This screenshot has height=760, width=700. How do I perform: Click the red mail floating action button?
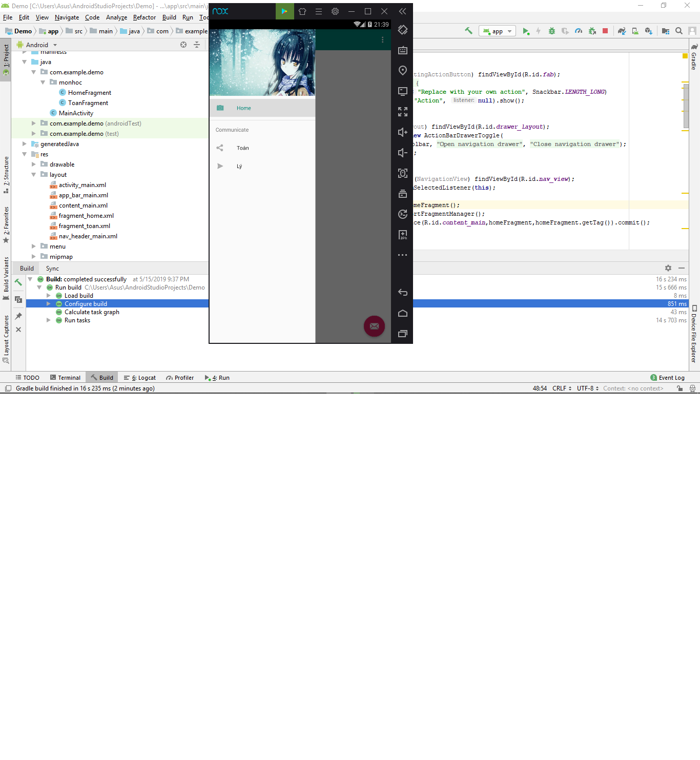tap(374, 326)
